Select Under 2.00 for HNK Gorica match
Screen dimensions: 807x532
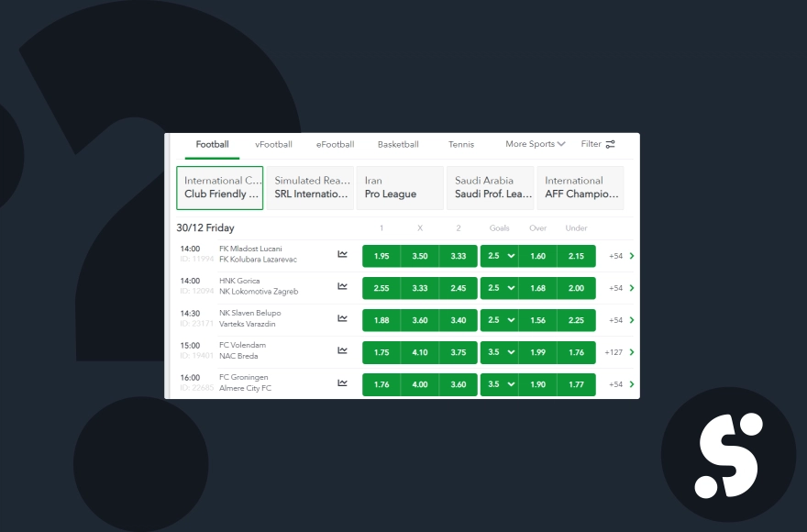click(x=577, y=288)
